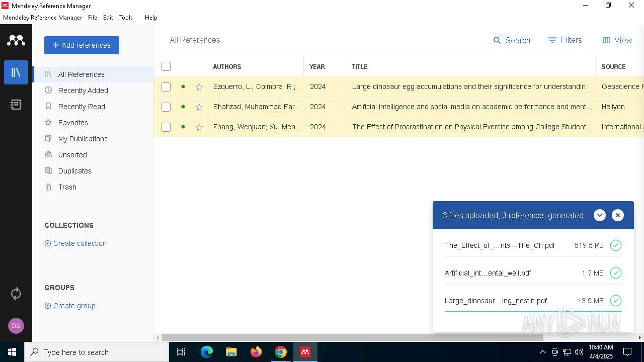Open Mendeley taskbar icon
This screenshot has height=362, width=644.
tap(305, 352)
